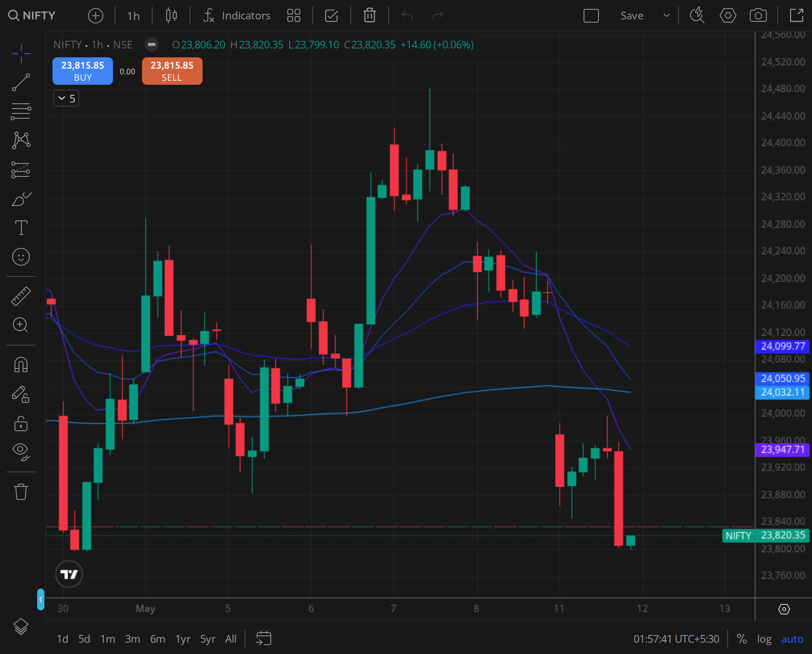Select the ruler measure tool

21,296
